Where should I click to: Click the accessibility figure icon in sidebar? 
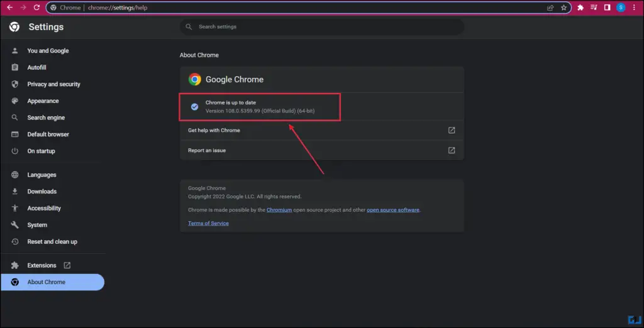tap(15, 208)
